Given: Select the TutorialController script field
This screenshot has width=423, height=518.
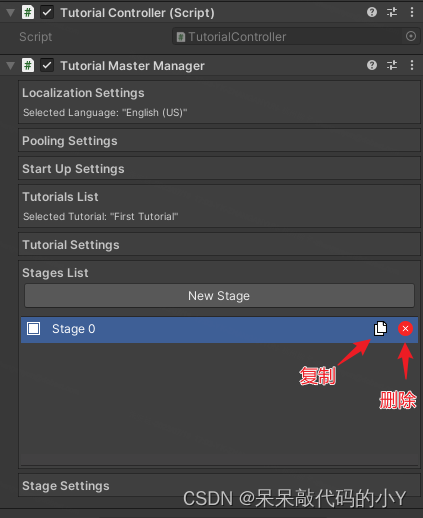Looking at the screenshot, I should pos(287,36).
